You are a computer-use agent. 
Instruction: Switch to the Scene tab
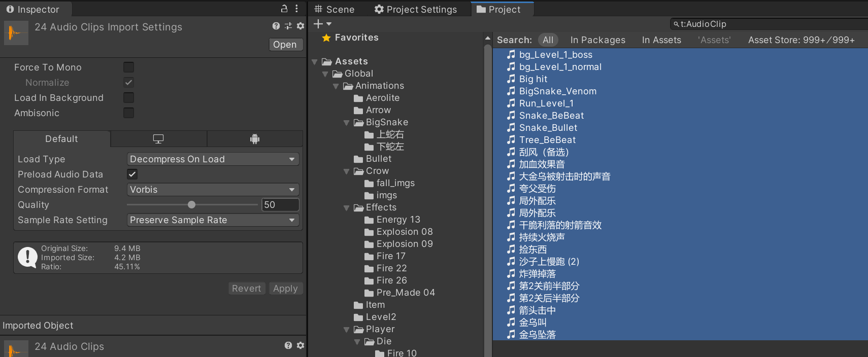click(335, 9)
